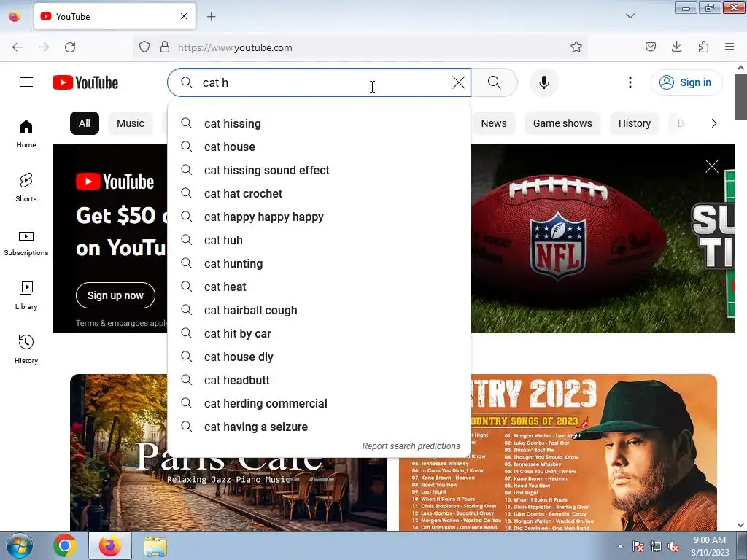Image resolution: width=747 pixels, height=560 pixels.
Task: Choose suggestion 'cat heat'
Action: click(x=320, y=287)
